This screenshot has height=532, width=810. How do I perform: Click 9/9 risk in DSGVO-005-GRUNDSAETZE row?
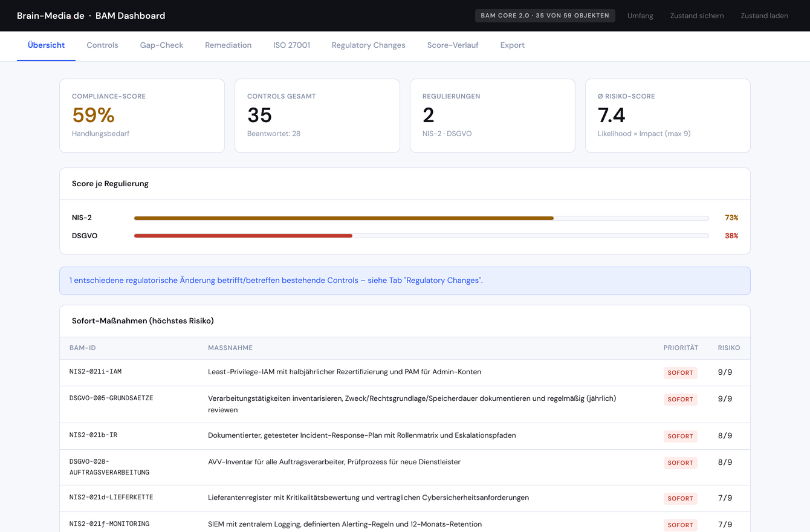point(725,399)
